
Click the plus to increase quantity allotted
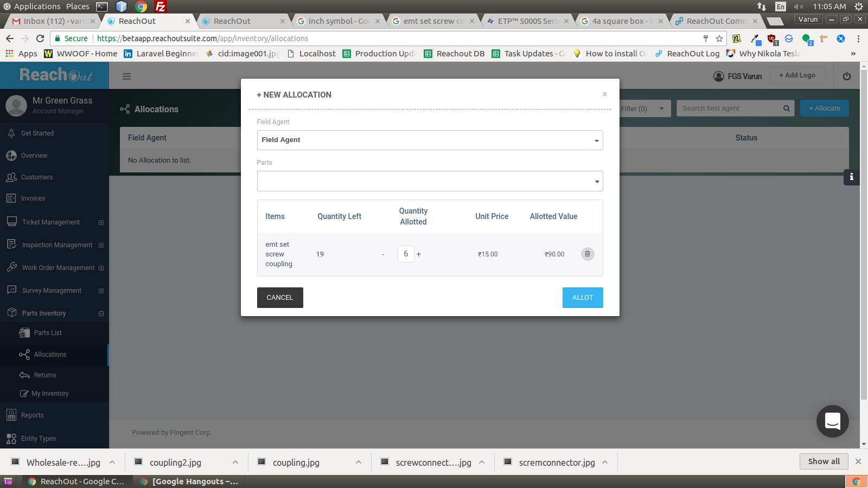coord(419,254)
